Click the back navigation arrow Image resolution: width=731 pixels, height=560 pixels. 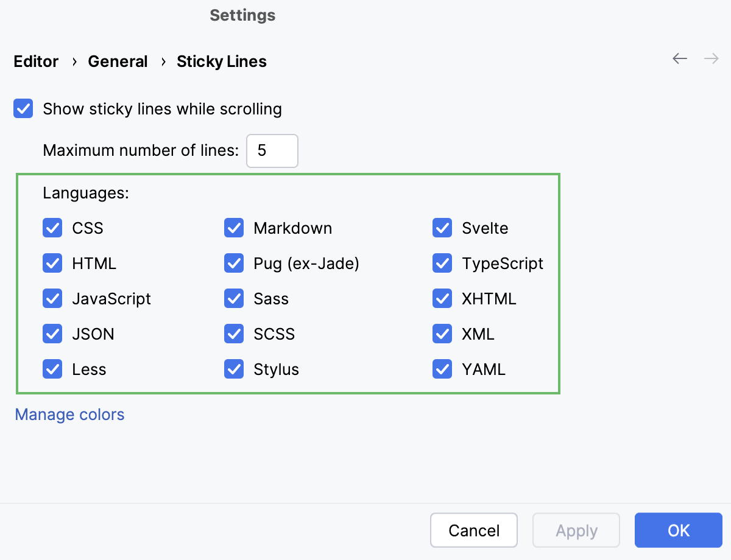point(679,58)
